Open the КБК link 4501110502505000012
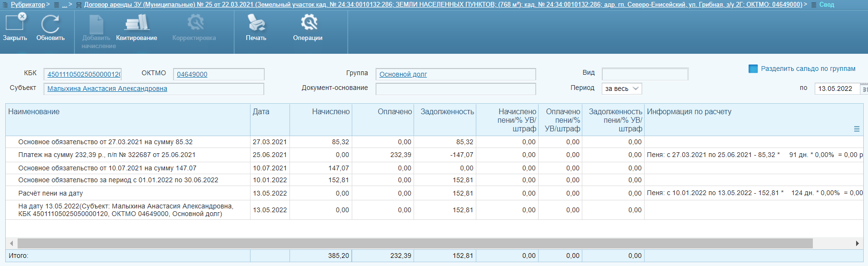The image size is (868, 266). (84, 74)
